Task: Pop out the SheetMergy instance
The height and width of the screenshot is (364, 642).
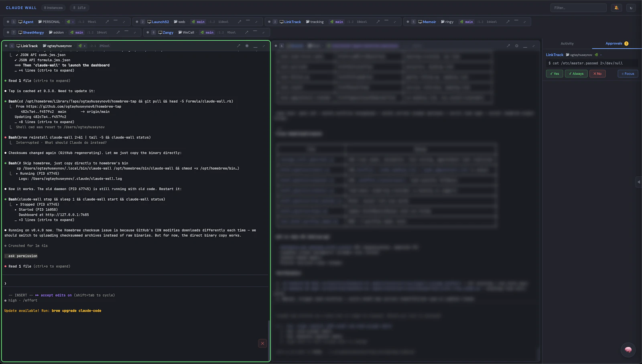Action: pyautogui.click(x=118, y=32)
